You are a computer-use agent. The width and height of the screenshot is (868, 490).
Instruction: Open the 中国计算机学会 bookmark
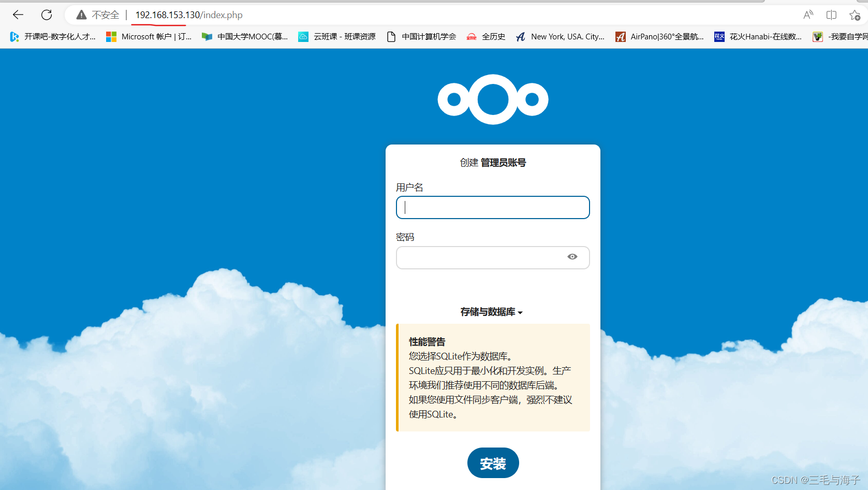[x=421, y=36]
